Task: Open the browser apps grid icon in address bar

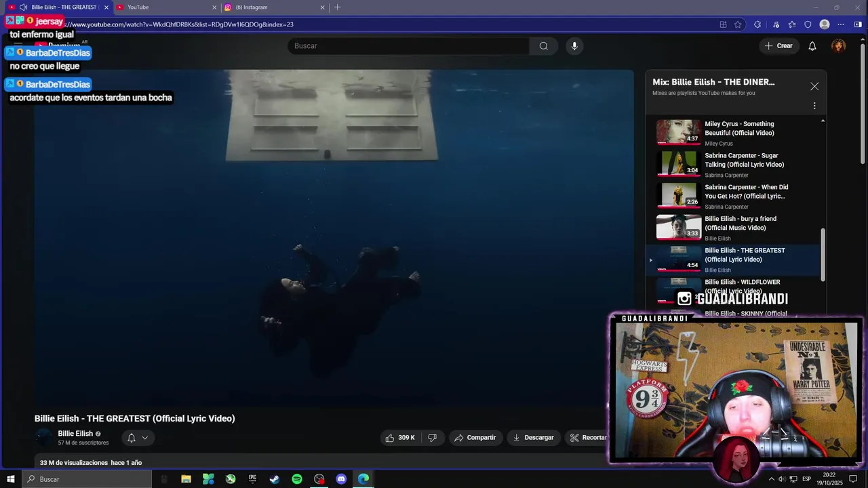Action: point(723,24)
